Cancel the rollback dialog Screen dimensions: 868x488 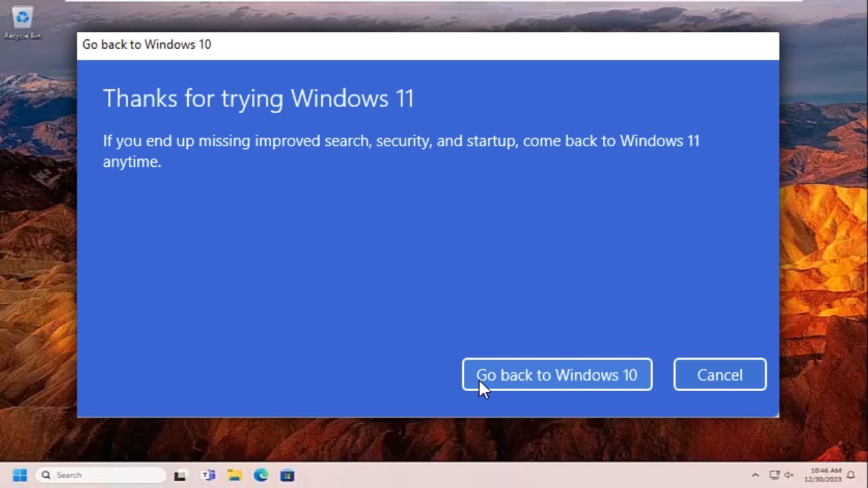[x=719, y=375]
